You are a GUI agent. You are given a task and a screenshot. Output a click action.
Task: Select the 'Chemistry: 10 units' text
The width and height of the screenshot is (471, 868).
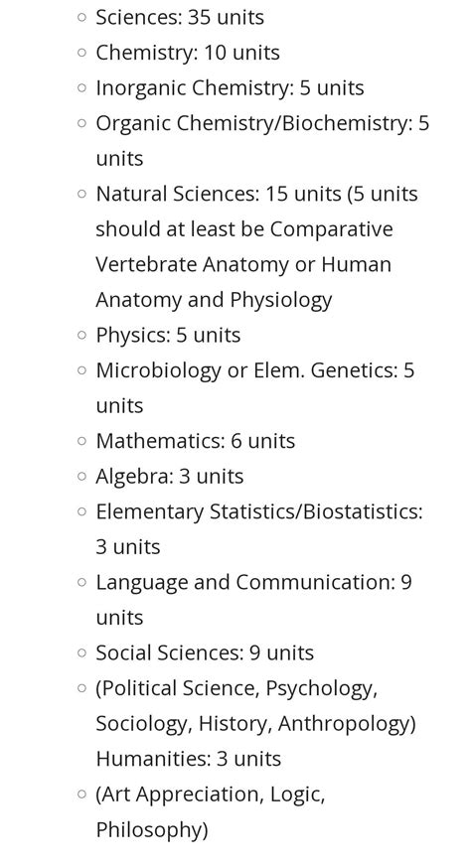point(188,53)
